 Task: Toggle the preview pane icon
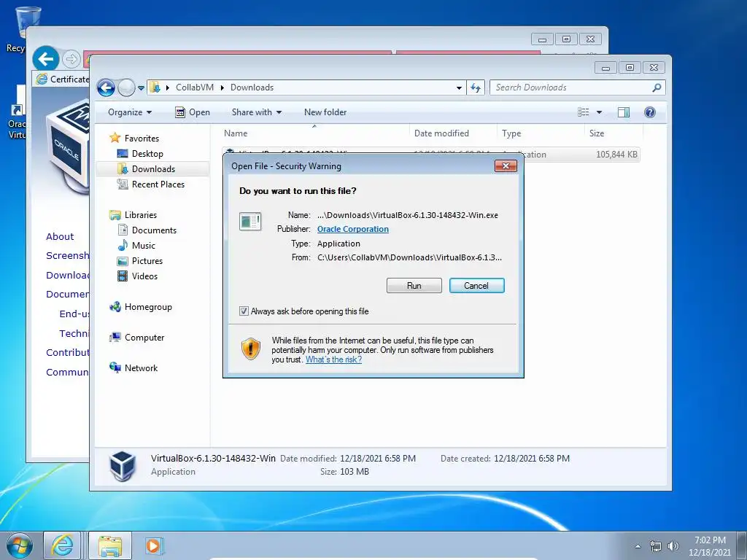624,112
